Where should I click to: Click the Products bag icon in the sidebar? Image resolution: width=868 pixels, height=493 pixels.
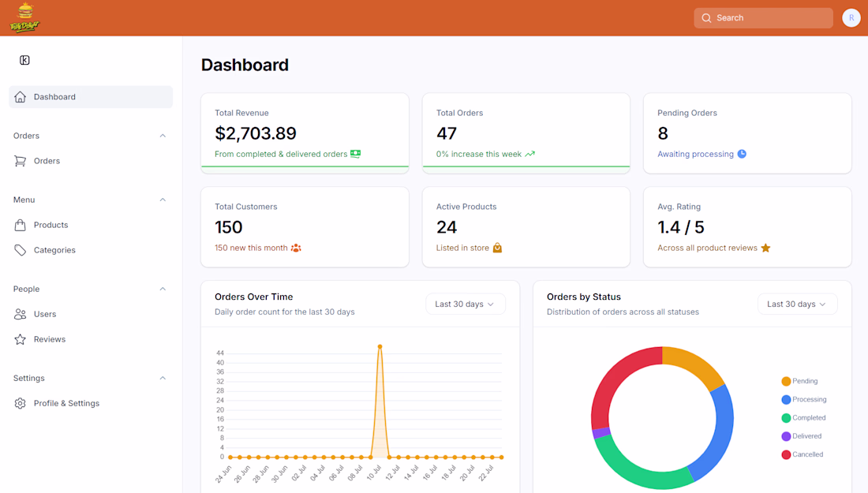click(20, 225)
